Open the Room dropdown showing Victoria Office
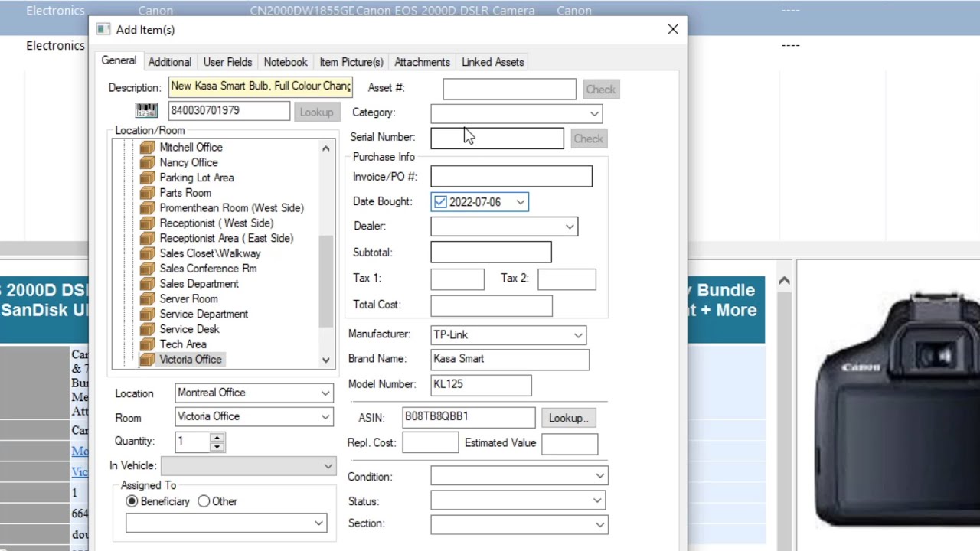 (x=254, y=417)
